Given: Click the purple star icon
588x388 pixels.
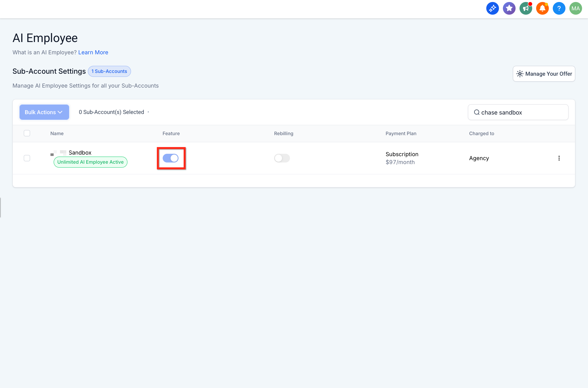Looking at the screenshot, I should coord(509,8).
